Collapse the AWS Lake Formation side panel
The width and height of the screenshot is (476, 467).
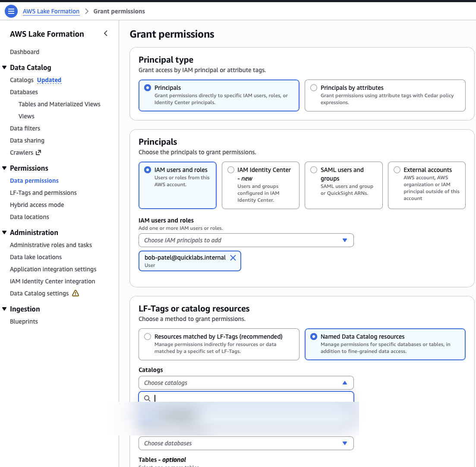pos(106,33)
